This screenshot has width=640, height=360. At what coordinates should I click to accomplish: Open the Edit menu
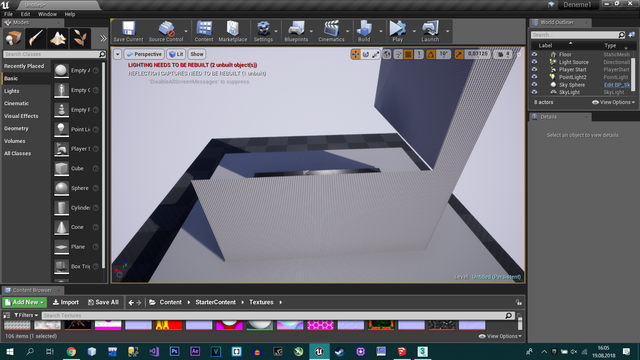pos(25,14)
